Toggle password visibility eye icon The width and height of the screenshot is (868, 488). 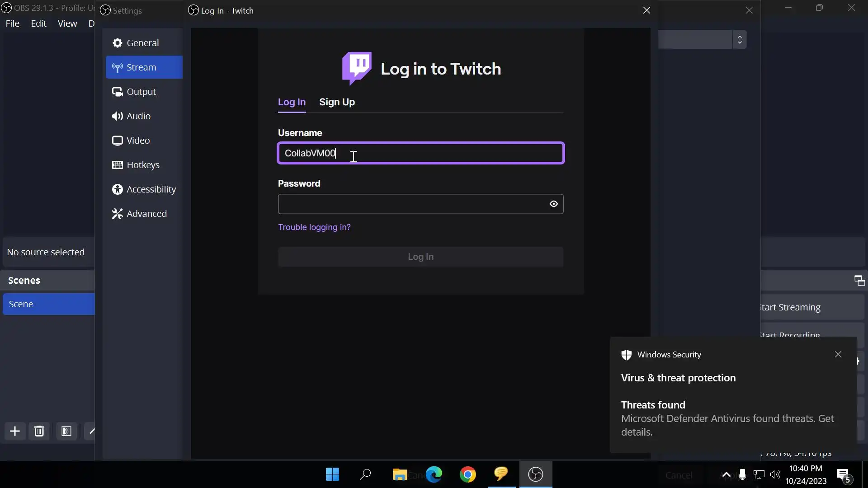(553, 204)
